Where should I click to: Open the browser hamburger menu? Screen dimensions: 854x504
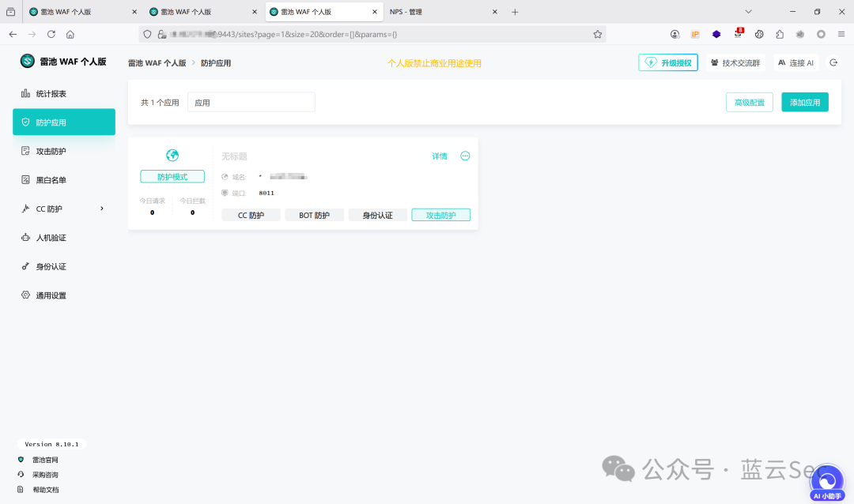pos(841,34)
